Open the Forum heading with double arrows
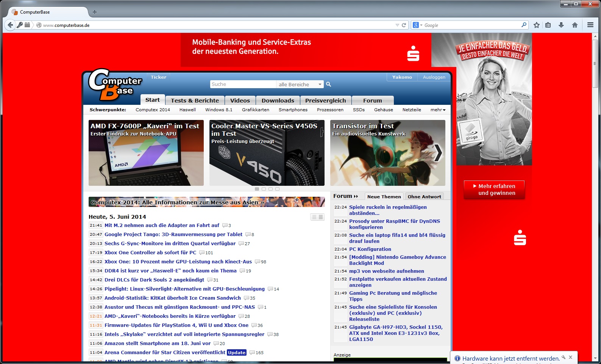Viewport: 601px width, 364px height. coord(345,196)
